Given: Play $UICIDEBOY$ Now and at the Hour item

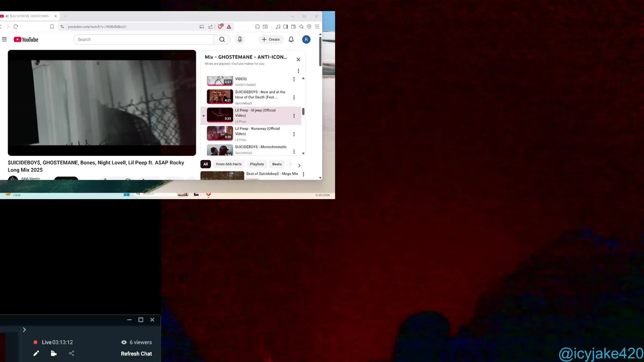Looking at the screenshot, I should [x=251, y=97].
